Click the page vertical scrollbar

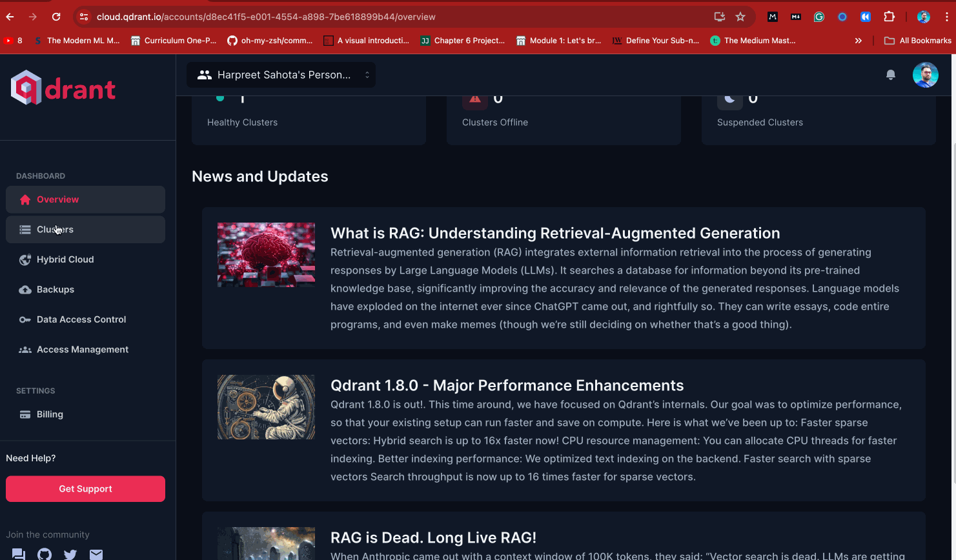coord(953,312)
